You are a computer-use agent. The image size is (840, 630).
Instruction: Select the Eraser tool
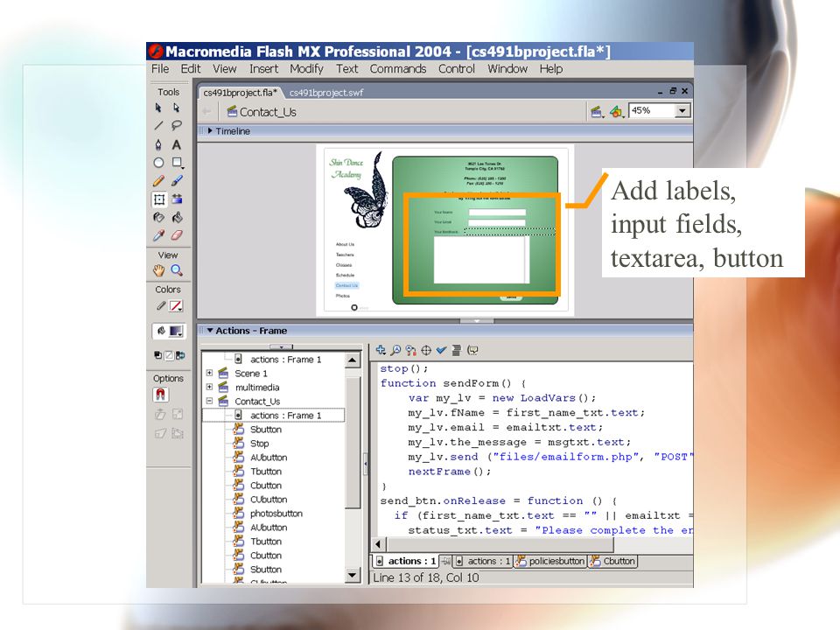tap(177, 235)
